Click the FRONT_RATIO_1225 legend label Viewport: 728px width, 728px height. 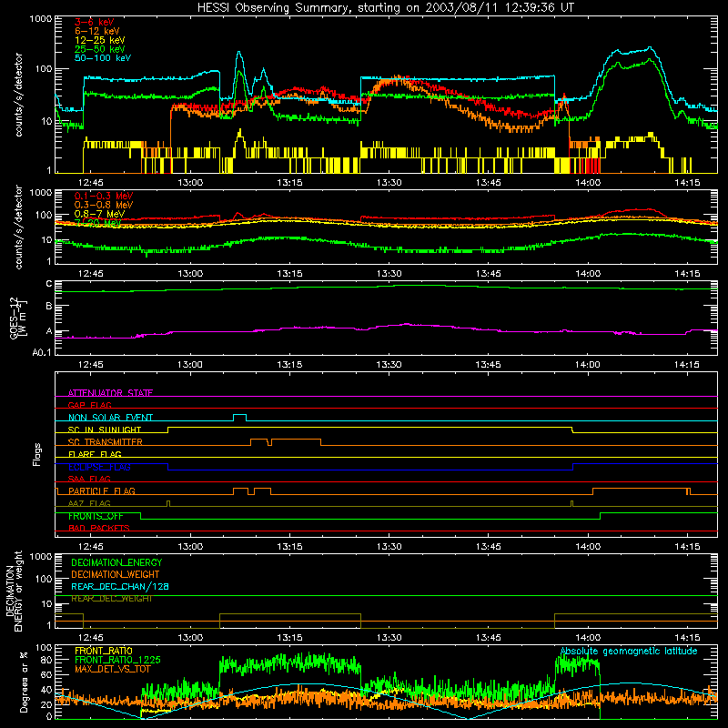pyautogui.click(x=117, y=660)
